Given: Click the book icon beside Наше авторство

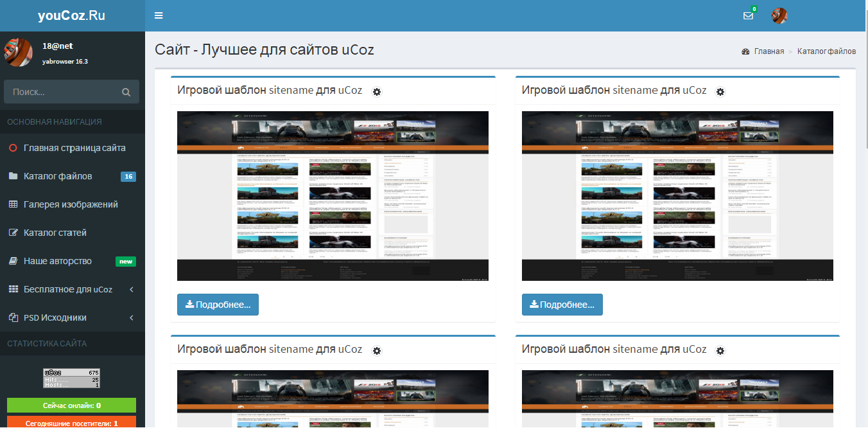Looking at the screenshot, I should point(13,261).
